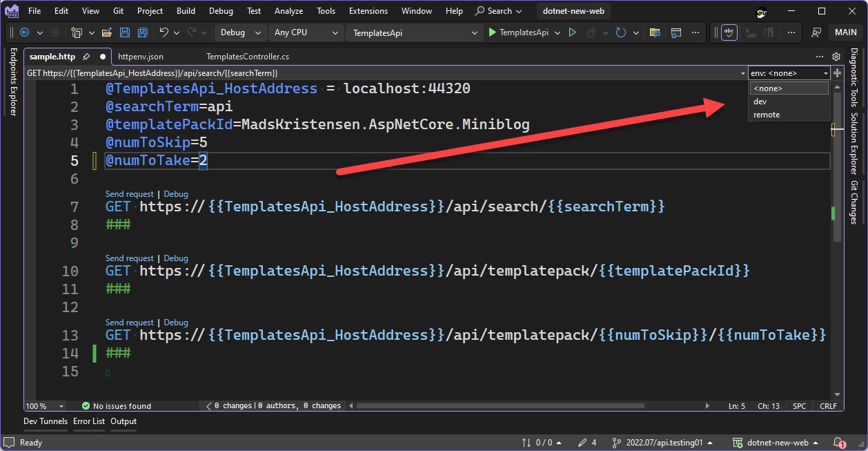Screen dimensions: 868x451
Task: Open the File menu
Action: click(34, 11)
